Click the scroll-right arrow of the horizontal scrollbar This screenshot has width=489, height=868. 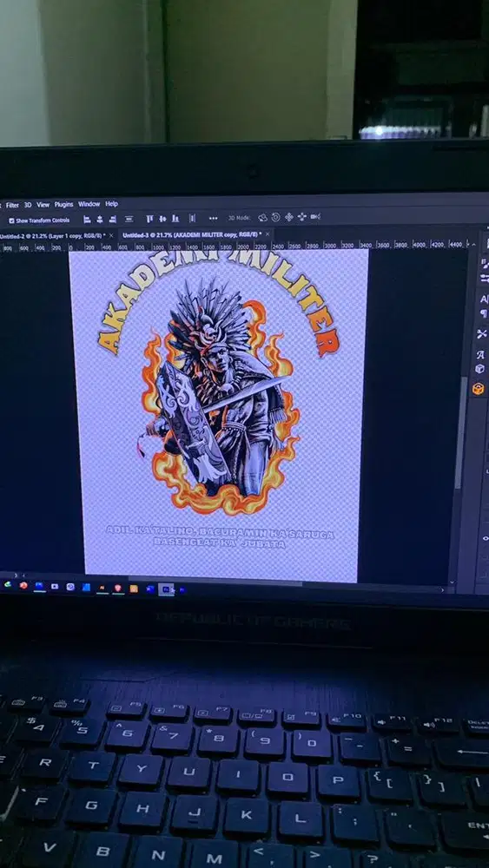[x=442, y=590]
